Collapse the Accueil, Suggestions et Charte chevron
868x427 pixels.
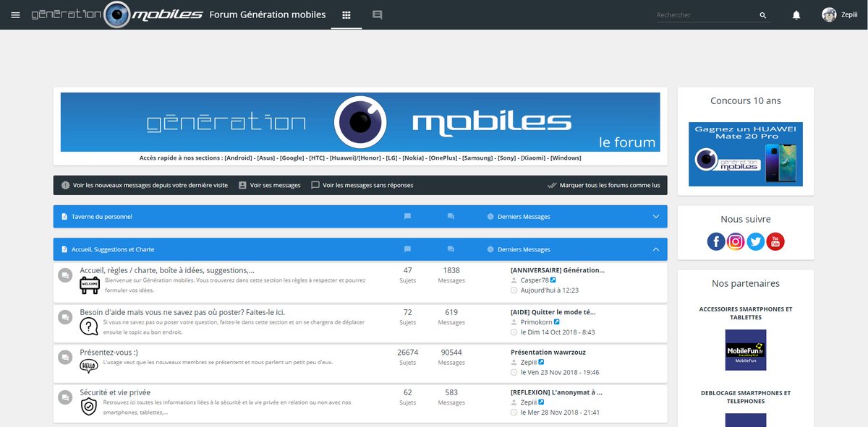[656, 249]
